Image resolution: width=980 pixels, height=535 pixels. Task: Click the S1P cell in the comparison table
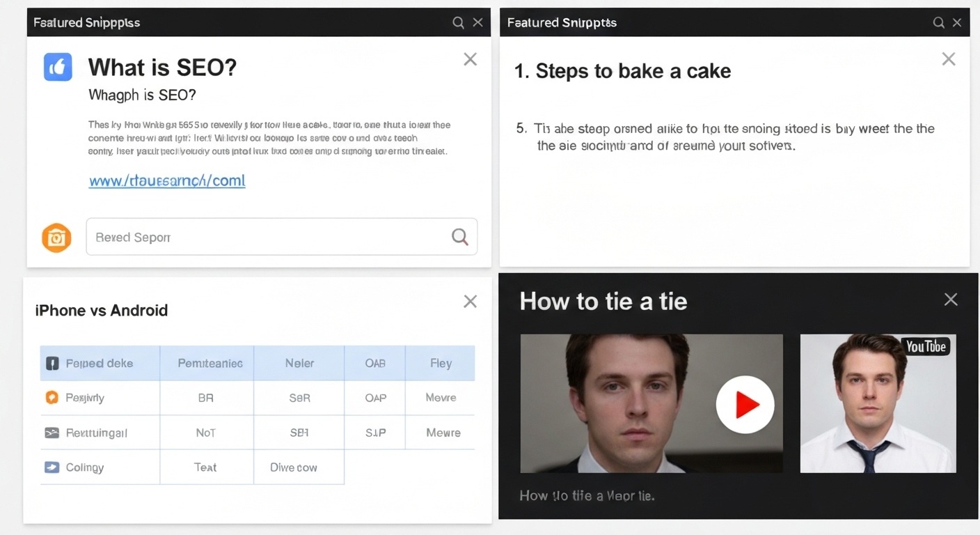click(x=375, y=433)
